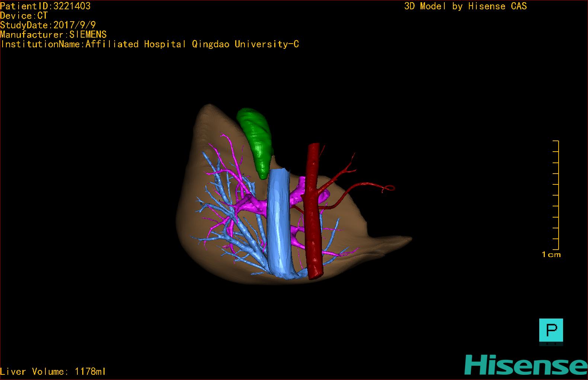Click the "1cm" scale label
588x380 pixels.
[551, 254]
